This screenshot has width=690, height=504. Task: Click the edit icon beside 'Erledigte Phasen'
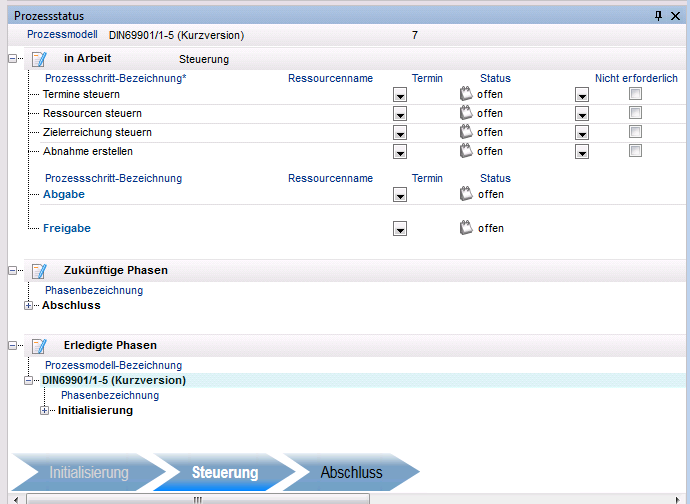[x=39, y=346]
